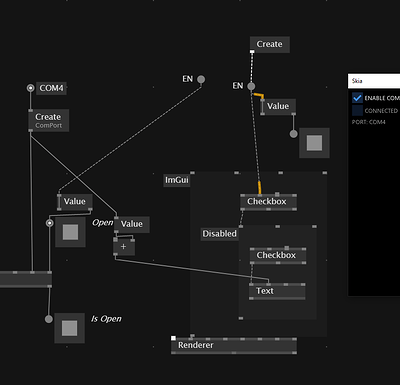Select the top Create node
This screenshot has height=385, width=400.
tap(270, 44)
